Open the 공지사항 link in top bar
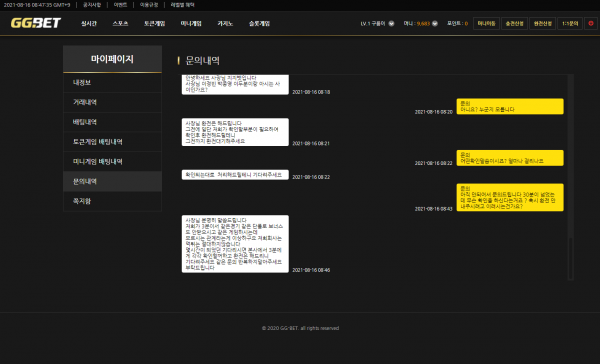Image resolution: width=600 pixels, height=364 pixels. (x=92, y=5)
